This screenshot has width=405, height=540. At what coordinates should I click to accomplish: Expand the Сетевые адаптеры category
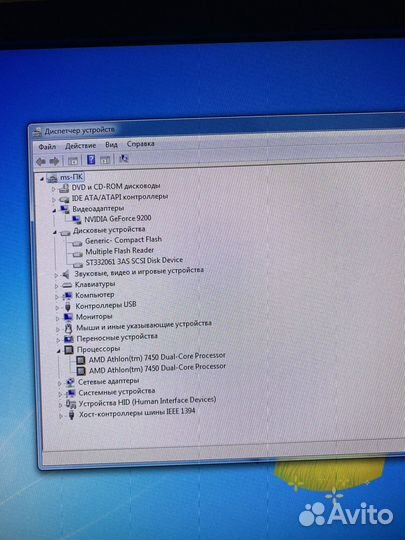tap(60, 383)
